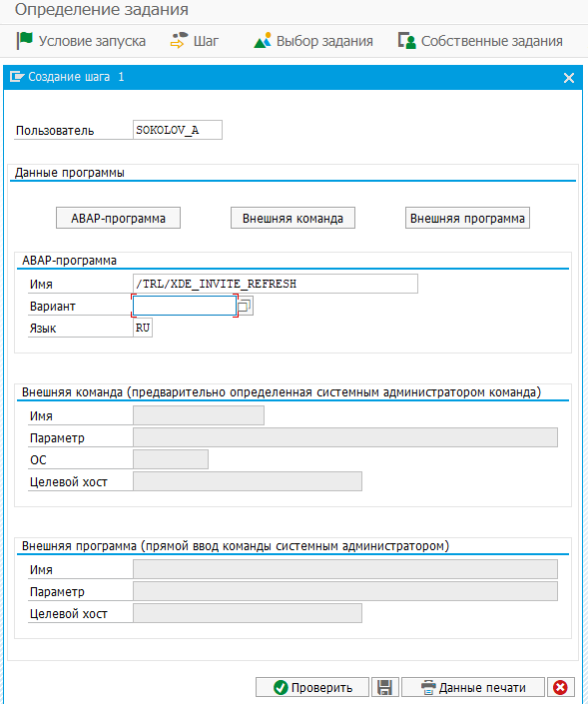Image resolution: width=588 pixels, height=704 pixels.
Task: Click the Условие запуска flag icon
Action: (x=24, y=40)
